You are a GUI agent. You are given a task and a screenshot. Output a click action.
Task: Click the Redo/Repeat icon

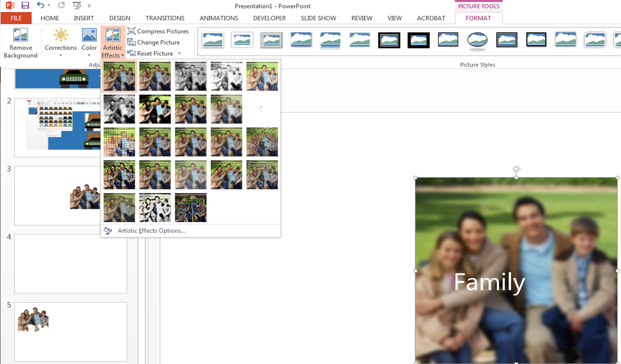(x=61, y=5)
